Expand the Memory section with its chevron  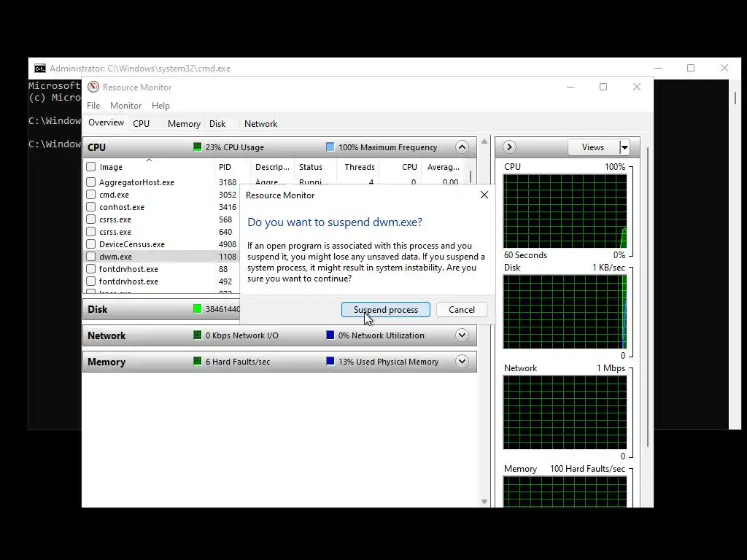(462, 362)
